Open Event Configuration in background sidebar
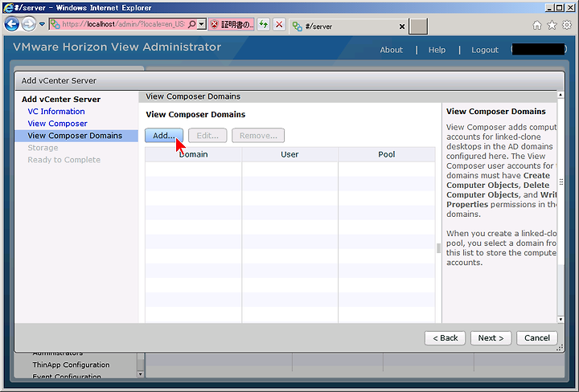The width and height of the screenshot is (579, 392). tap(67, 376)
